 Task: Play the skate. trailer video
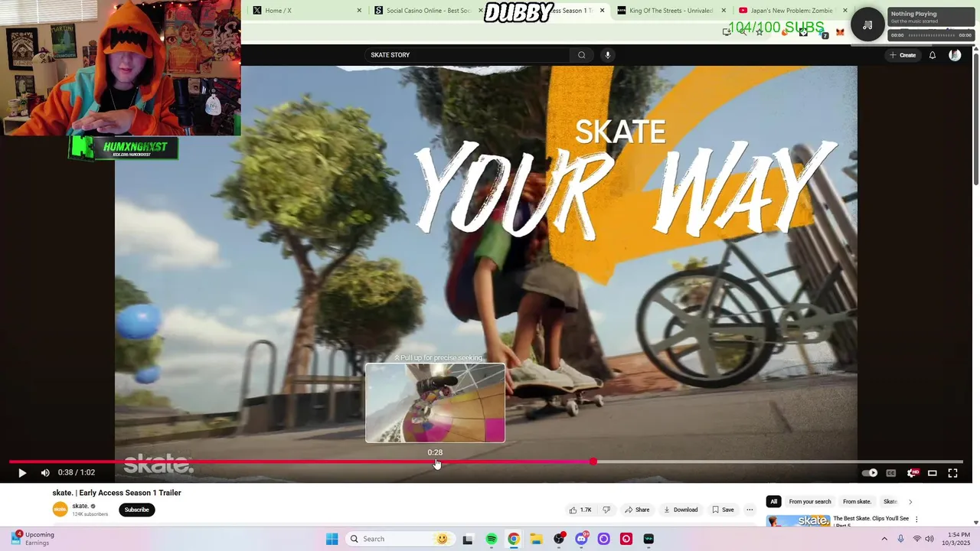click(x=21, y=473)
